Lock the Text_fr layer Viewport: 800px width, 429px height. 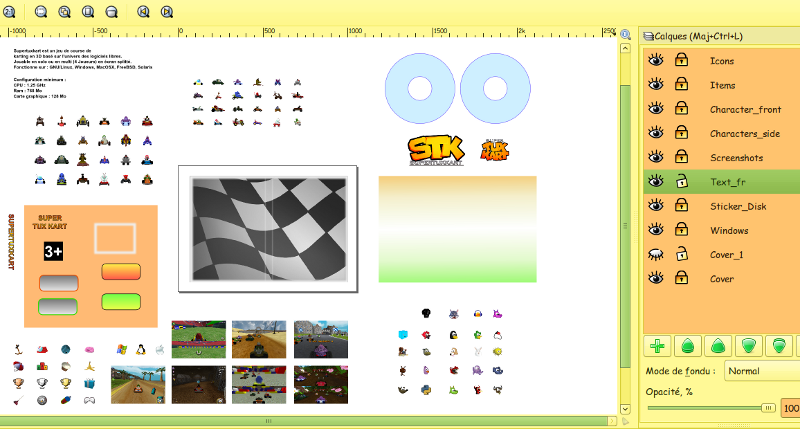click(x=681, y=181)
